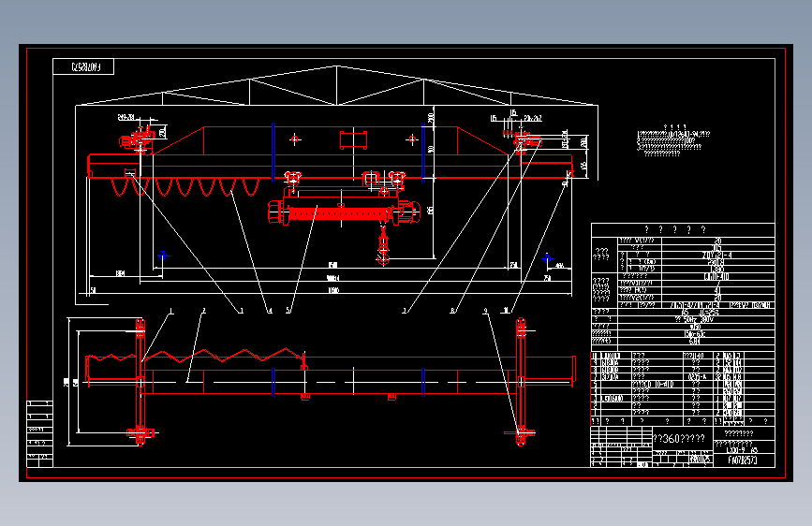Click part callout number 4
This screenshot has width=812, height=526.
pyautogui.click(x=270, y=311)
